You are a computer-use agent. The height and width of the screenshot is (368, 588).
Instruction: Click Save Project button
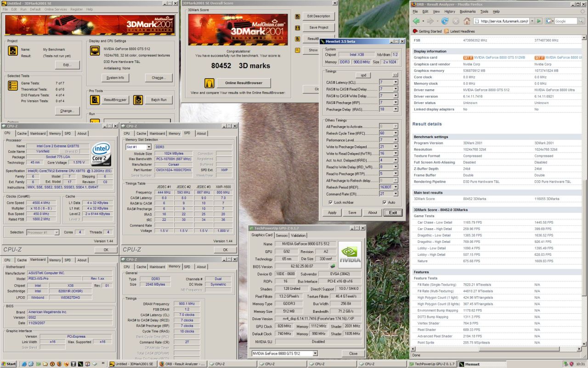click(x=319, y=28)
